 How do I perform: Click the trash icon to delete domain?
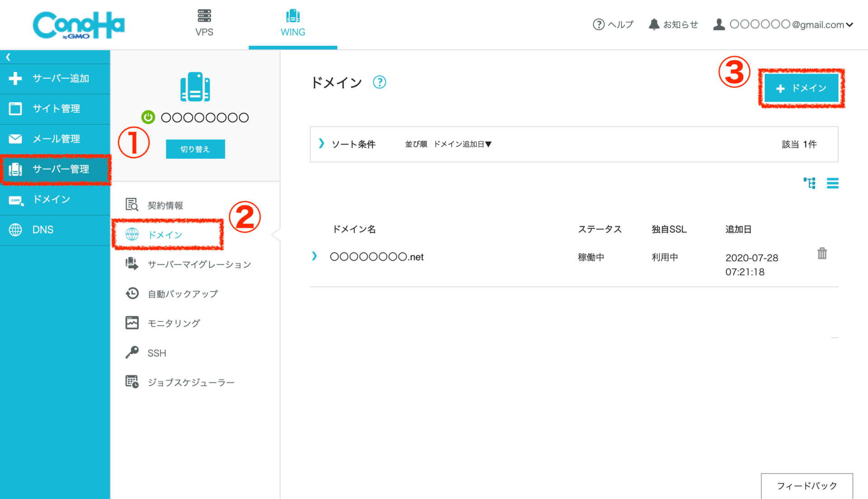(x=822, y=254)
